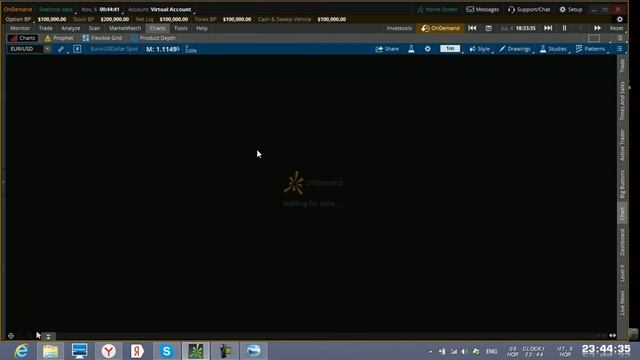Viewport: 640px width, 360px height.
Task: Expand the symbol selector dropdown arrow
Action: coord(47,49)
